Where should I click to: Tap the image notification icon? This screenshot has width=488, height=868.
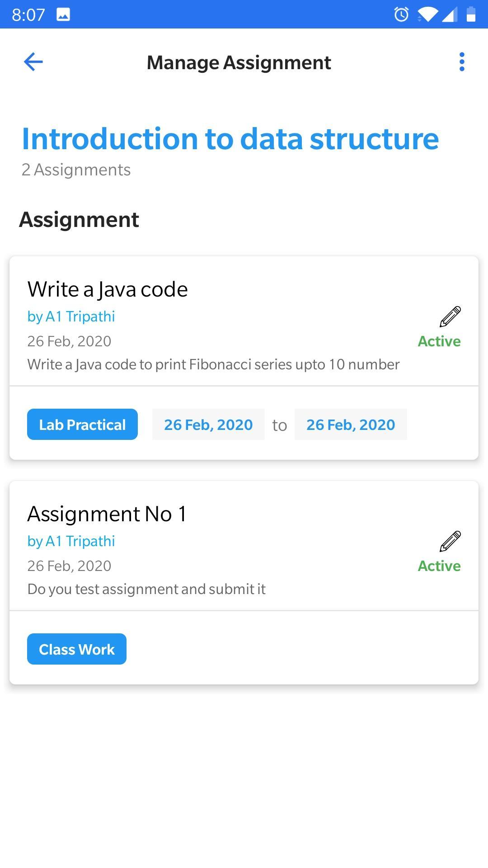[x=63, y=15]
